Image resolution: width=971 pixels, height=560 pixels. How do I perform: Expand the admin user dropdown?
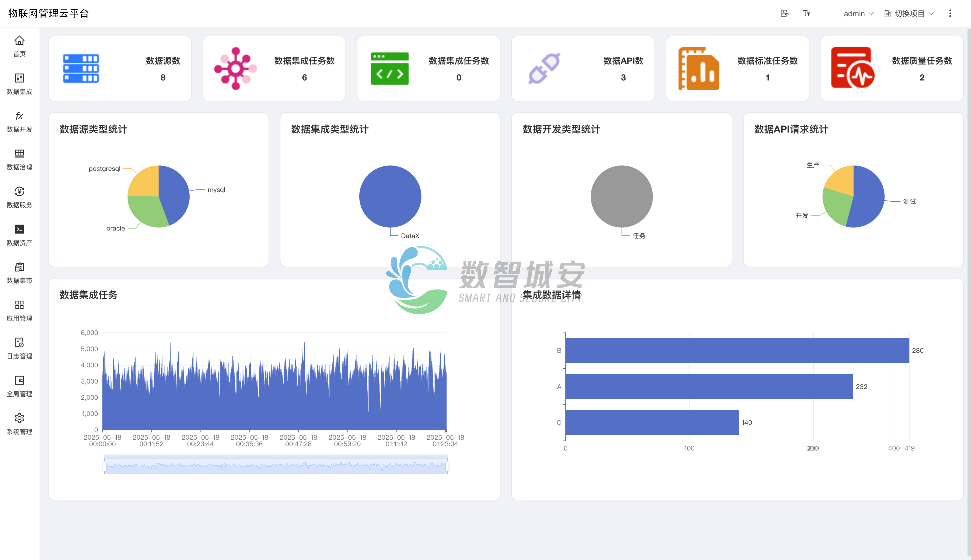[859, 14]
